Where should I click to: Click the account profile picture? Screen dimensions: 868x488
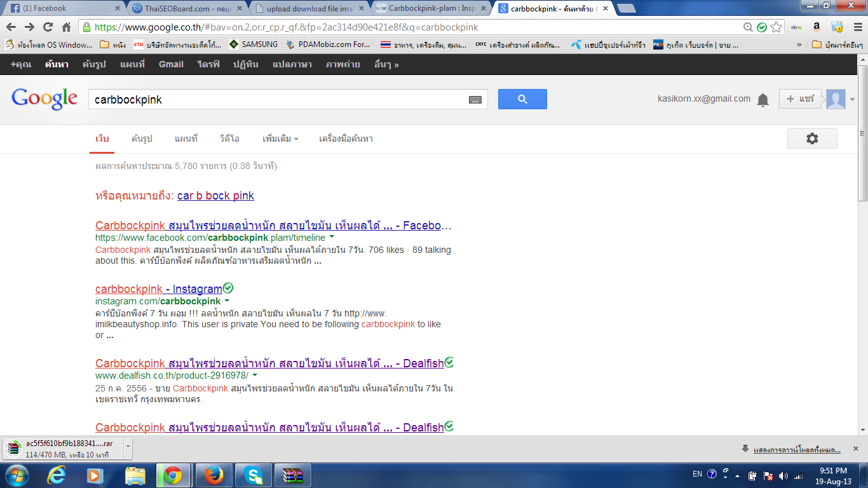836,99
